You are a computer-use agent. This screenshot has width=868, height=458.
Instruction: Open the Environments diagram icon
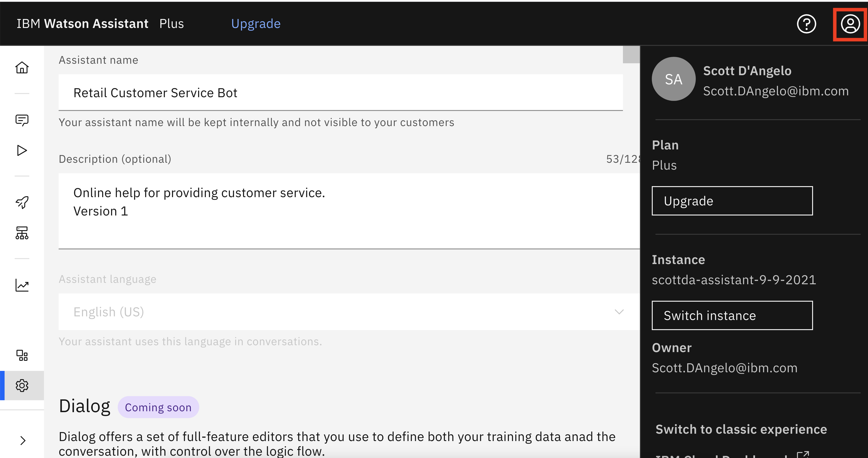22,233
